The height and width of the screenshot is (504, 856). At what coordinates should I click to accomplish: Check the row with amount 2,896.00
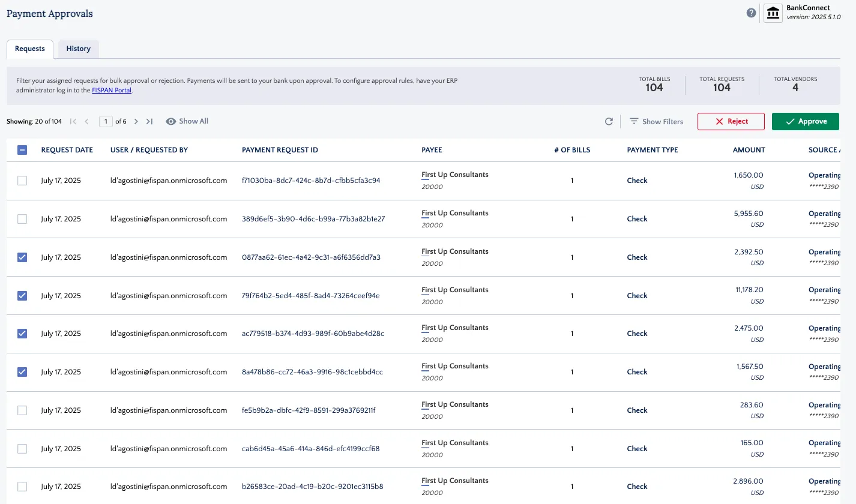tap(22, 487)
